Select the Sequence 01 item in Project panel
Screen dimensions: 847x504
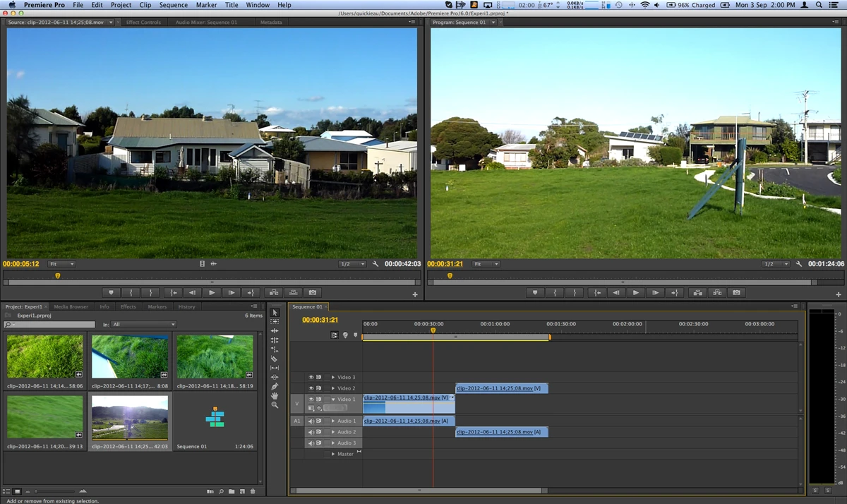point(215,422)
